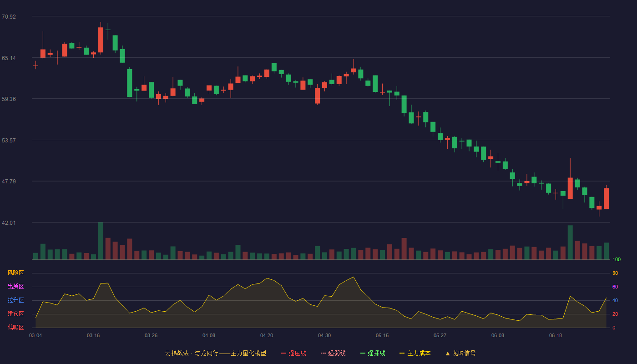Click the 04-30 date axis label
This screenshot has height=364, width=637.
click(324, 335)
